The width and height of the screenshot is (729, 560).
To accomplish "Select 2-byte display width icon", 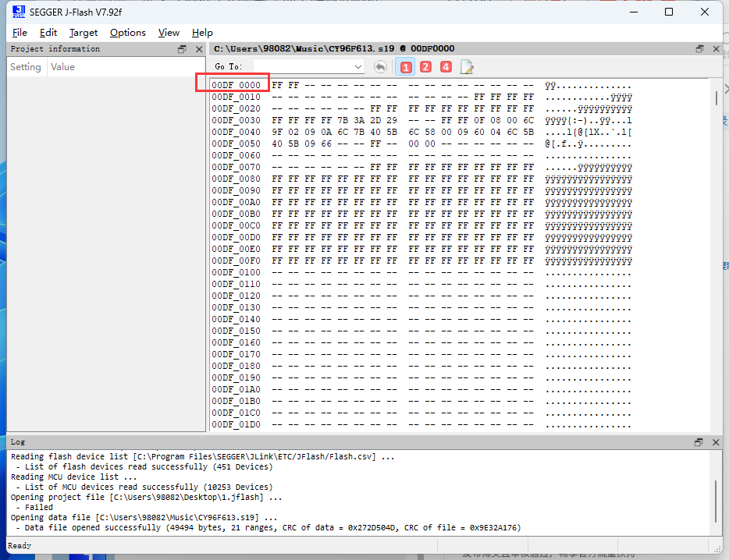I will 425,67.
